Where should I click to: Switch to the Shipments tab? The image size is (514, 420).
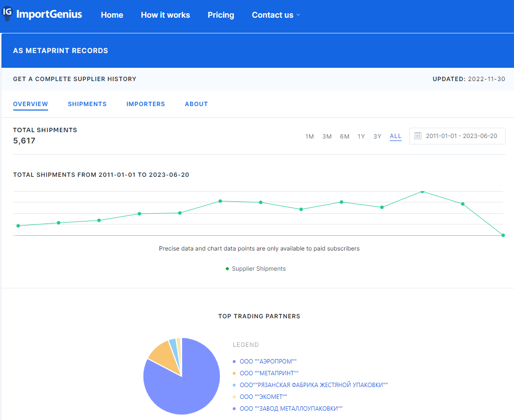coord(87,104)
